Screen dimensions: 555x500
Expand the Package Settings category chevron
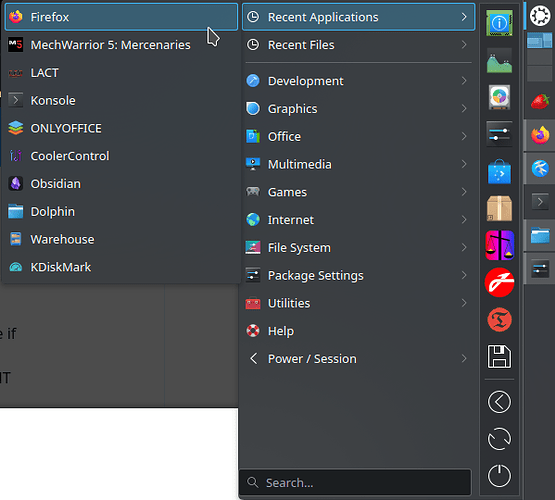[x=464, y=275]
